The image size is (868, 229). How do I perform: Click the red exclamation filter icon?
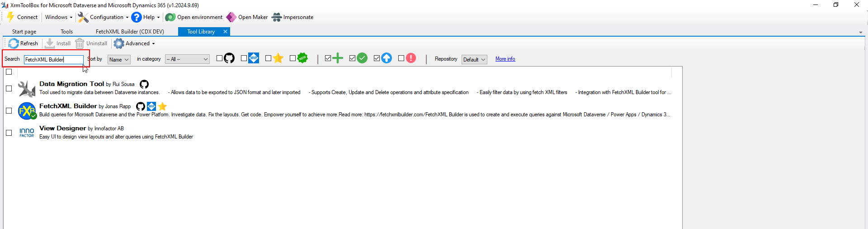[411, 58]
